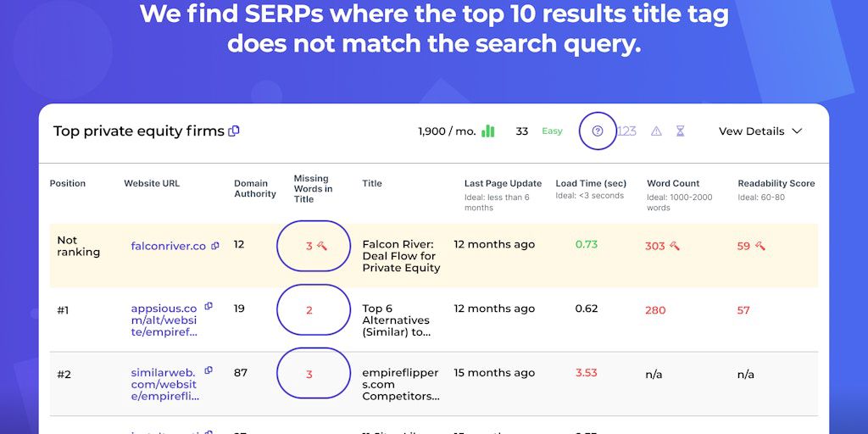Click the underlined 123 link
Screen dimensions: 868x434
pyautogui.click(x=626, y=131)
